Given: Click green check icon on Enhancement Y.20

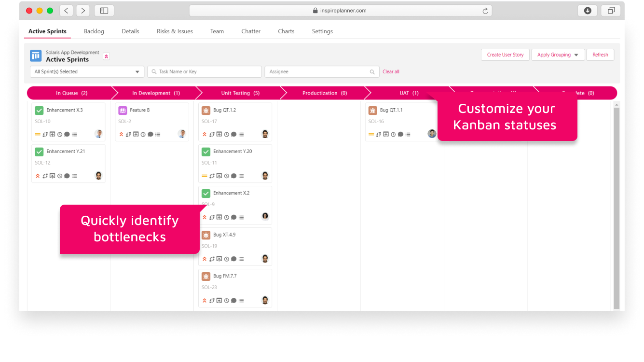Looking at the screenshot, I should pos(206,152).
